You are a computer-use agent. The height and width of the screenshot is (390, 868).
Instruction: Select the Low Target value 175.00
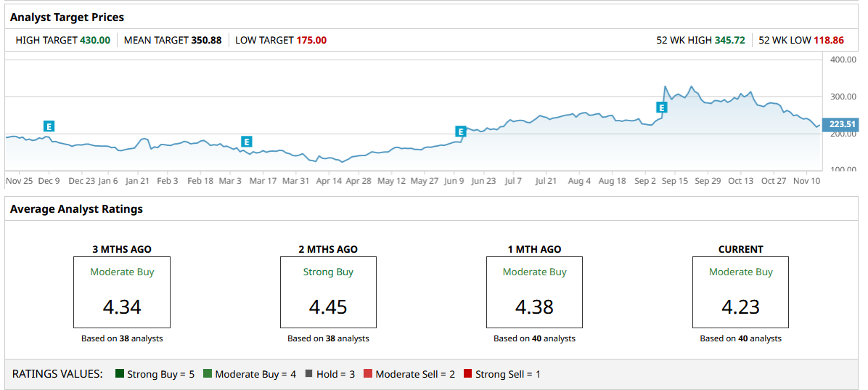[311, 41]
